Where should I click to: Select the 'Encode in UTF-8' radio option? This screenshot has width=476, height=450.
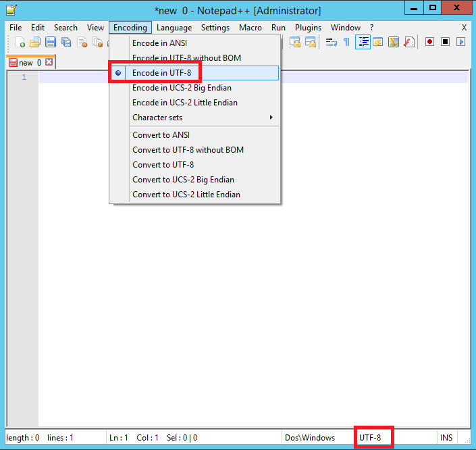coord(194,73)
